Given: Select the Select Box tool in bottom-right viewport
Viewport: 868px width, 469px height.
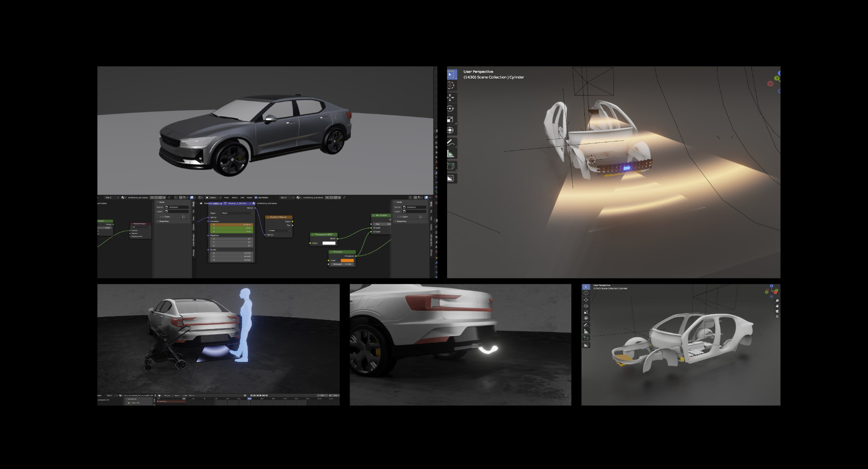Looking at the screenshot, I should coord(586,287).
